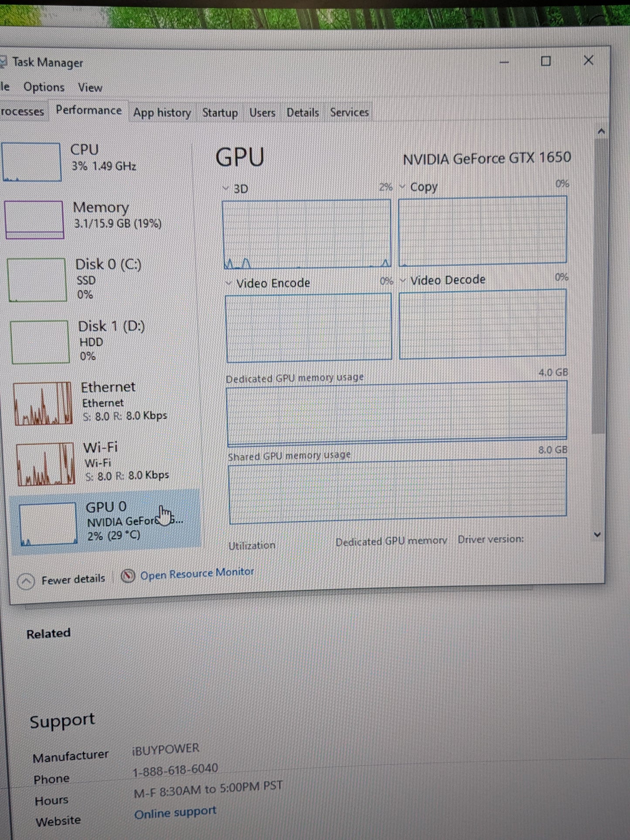Click the iBUYPOWER manufacturer value
This screenshot has width=630, height=840.
(165, 749)
